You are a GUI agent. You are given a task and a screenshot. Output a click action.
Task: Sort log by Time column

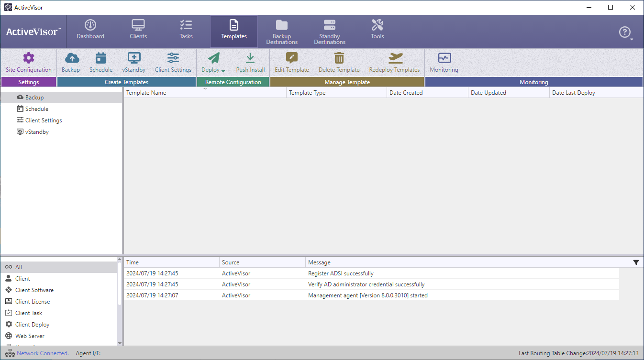click(x=172, y=262)
